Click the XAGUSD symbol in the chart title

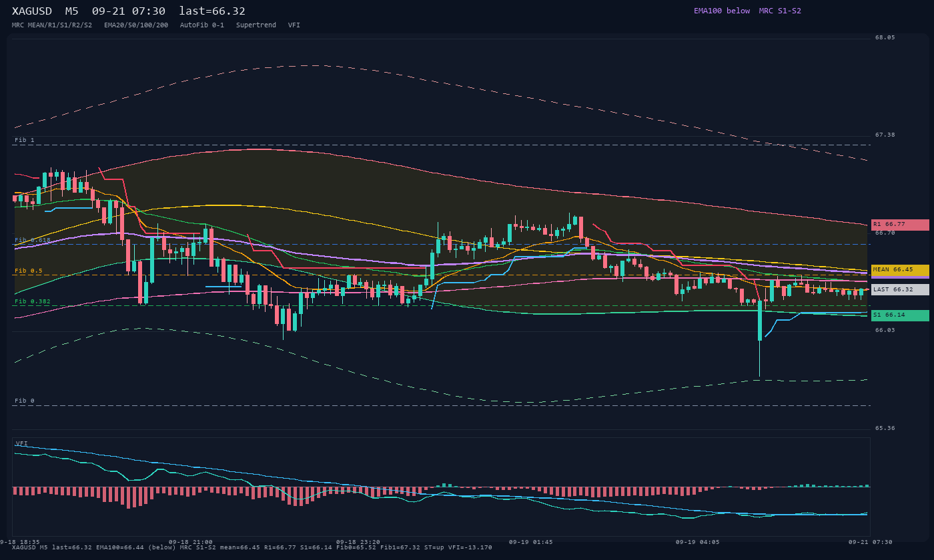(x=32, y=11)
